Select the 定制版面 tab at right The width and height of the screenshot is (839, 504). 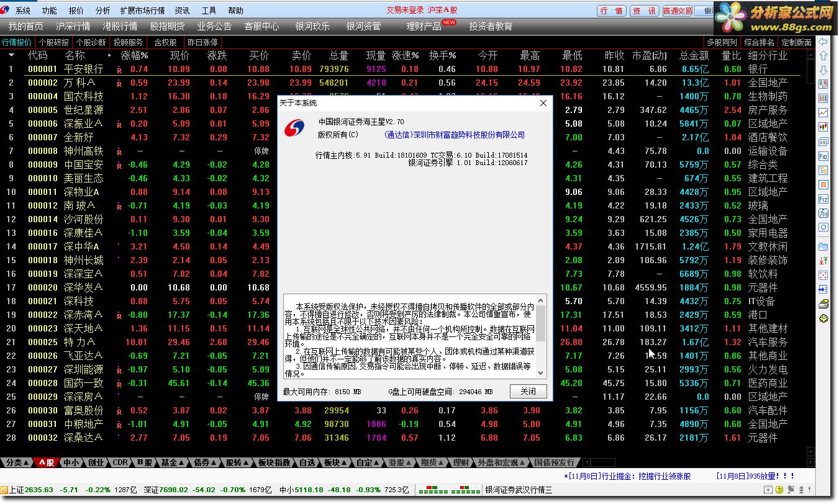(797, 43)
